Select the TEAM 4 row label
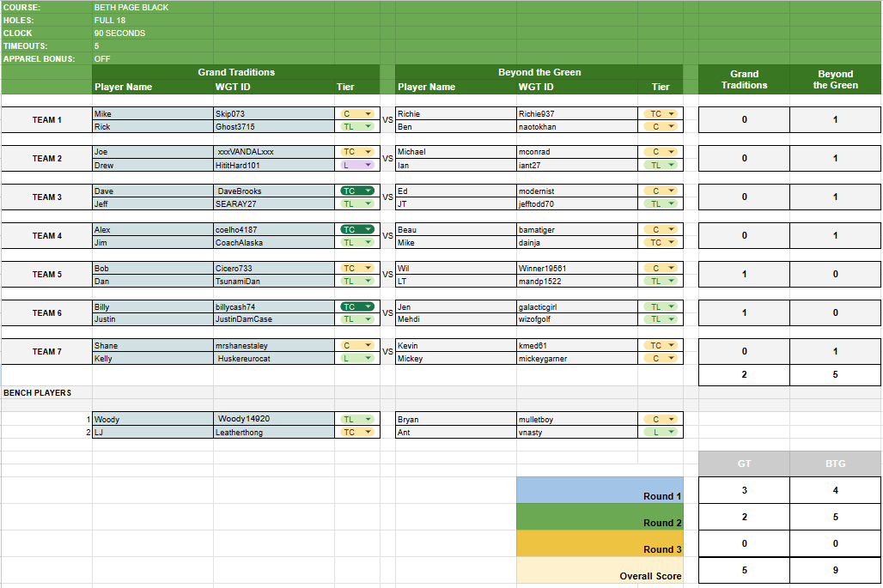 [x=47, y=236]
